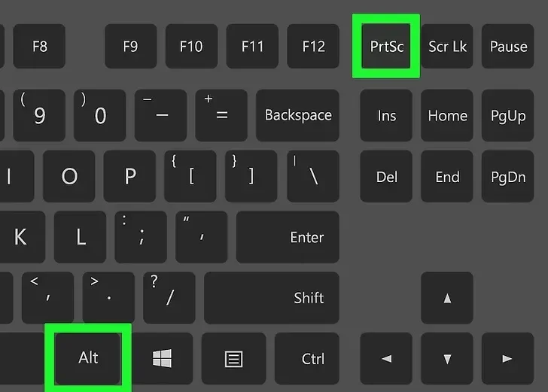Click the context menu key icon
This screenshot has width=548, height=392.
pyautogui.click(x=234, y=359)
